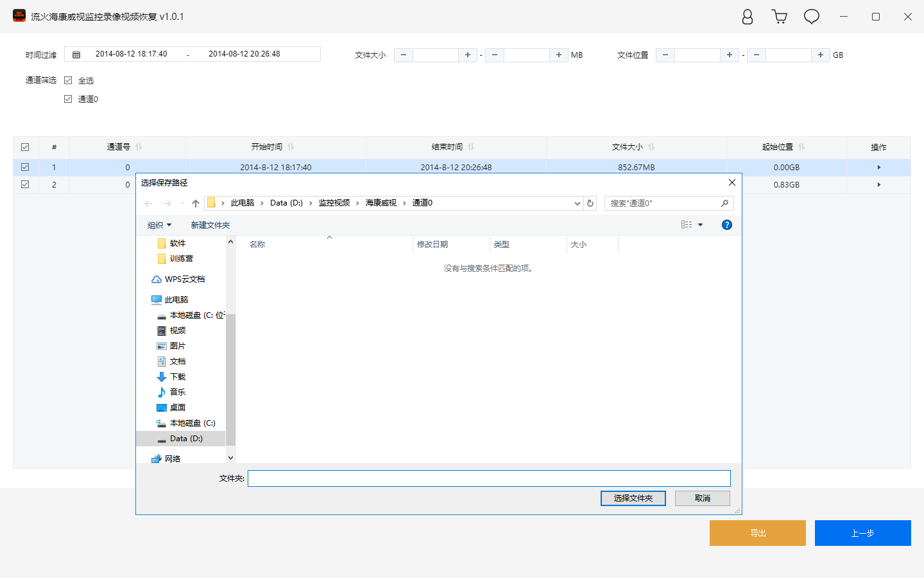Sort by start time column icon
This screenshot has width=924, height=578.
[291, 147]
